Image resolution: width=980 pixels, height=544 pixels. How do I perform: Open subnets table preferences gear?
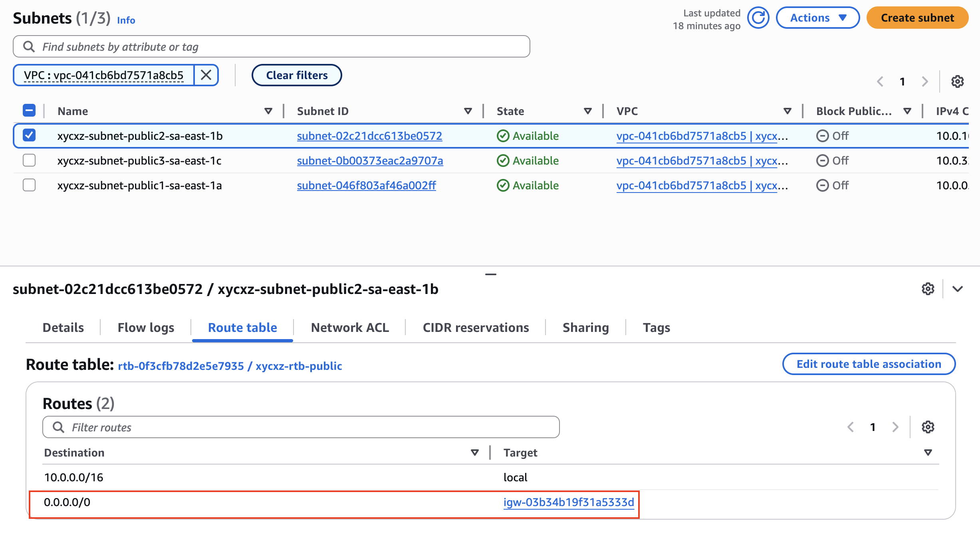click(957, 81)
